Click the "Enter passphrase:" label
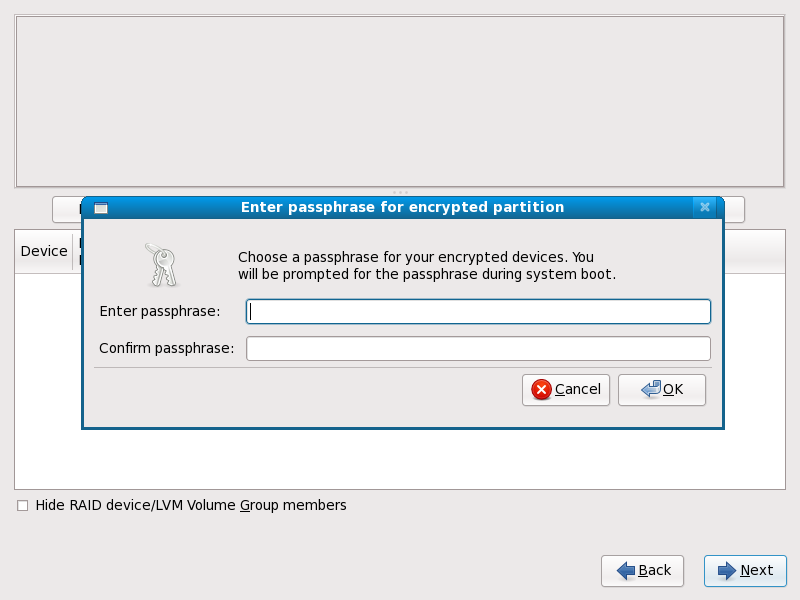Image resolution: width=800 pixels, height=600 pixels. click(160, 312)
